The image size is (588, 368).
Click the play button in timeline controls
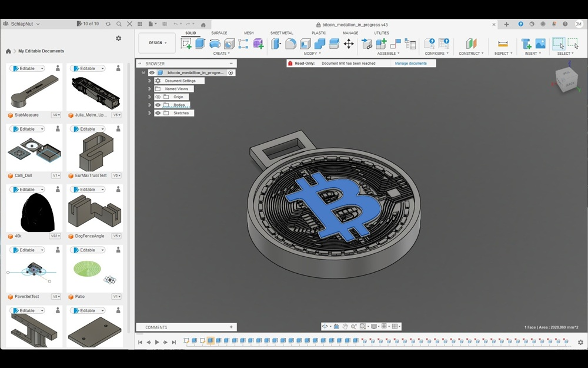pos(157,342)
